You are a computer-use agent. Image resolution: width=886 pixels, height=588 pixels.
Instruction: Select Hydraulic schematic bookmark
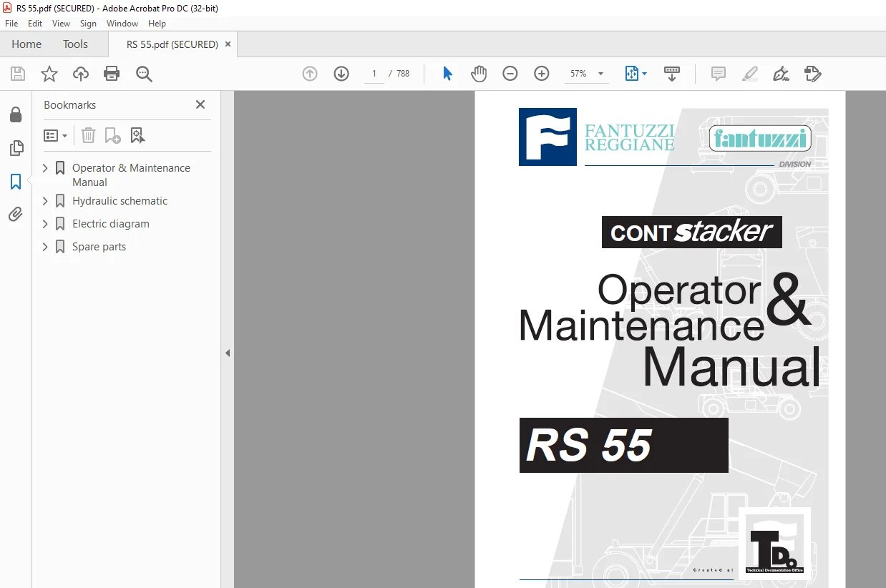[120, 201]
